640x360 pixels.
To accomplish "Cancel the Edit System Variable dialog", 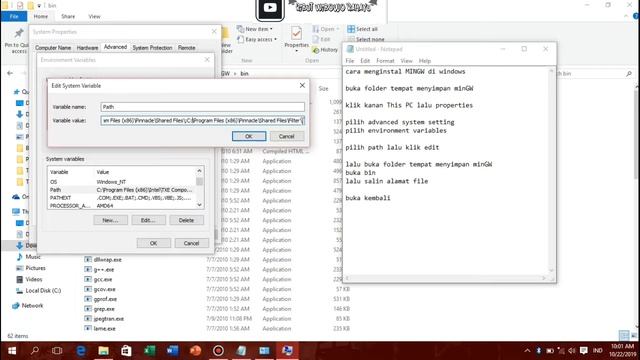I will [287, 136].
